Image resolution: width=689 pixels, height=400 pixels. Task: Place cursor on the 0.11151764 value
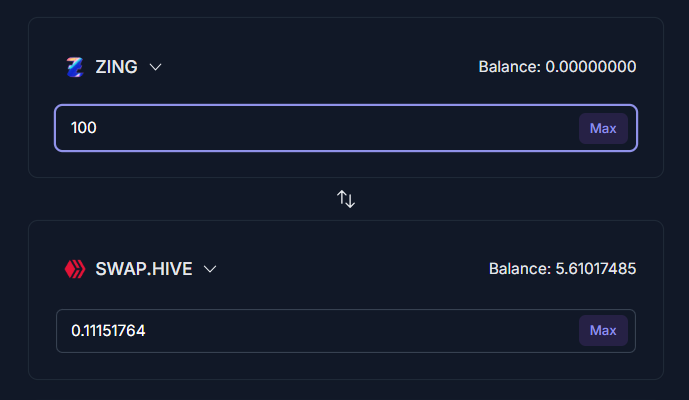click(108, 331)
